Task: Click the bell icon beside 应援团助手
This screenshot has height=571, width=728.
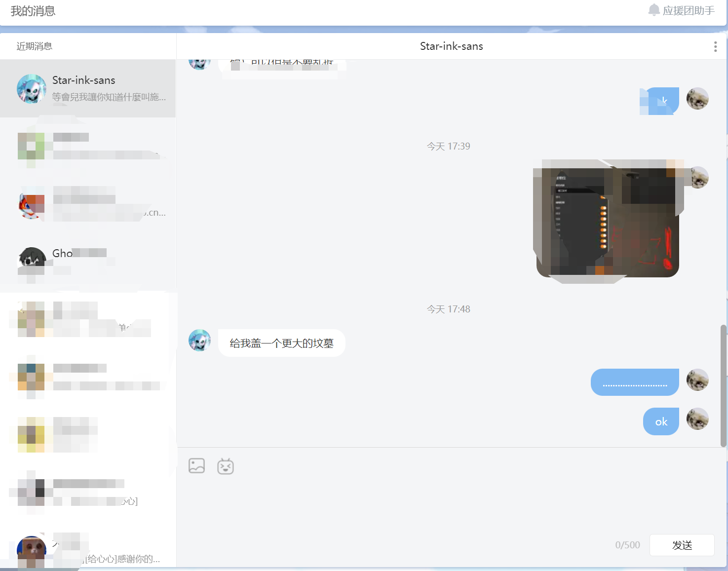Action: point(654,10)
